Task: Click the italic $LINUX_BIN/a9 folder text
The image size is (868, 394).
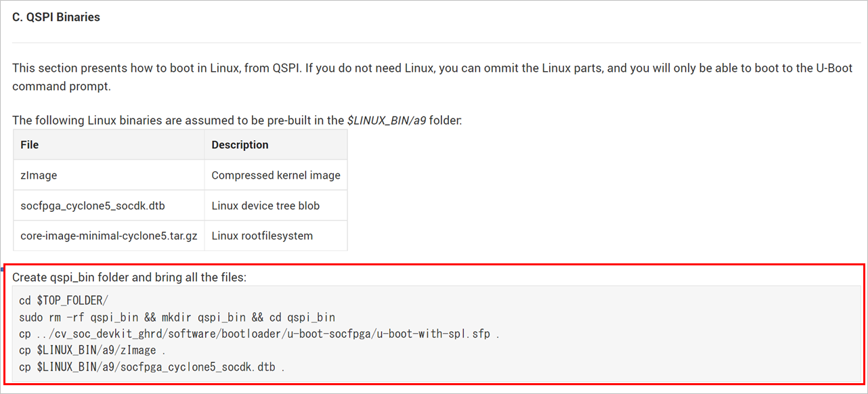Action: pyautogui.click(x=386, y=121)
